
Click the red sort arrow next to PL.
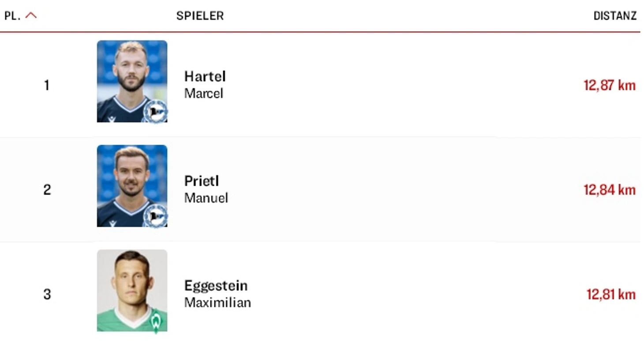31,16
